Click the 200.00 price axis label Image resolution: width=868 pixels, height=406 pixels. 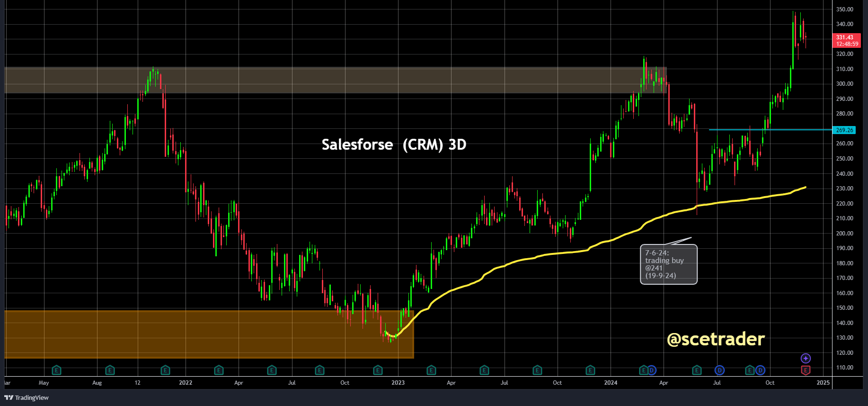[845, 234]
